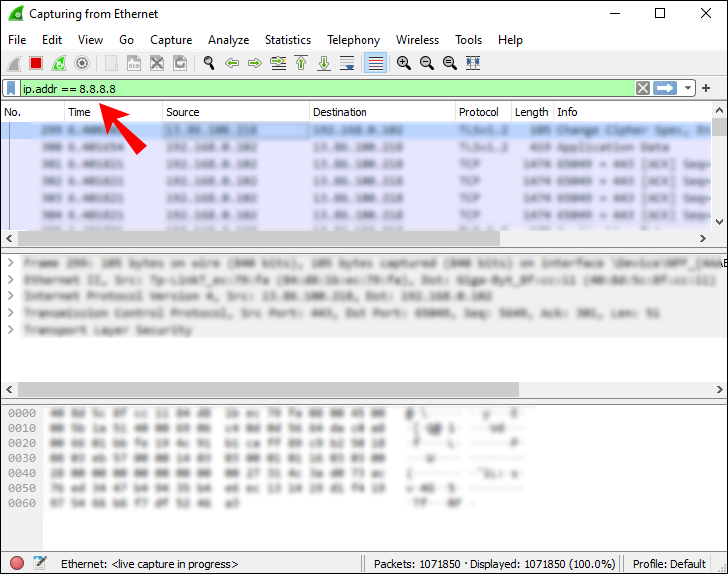
Task: Click the packet details horizontal scrollbar thumb
Action: tap(269, 389)
